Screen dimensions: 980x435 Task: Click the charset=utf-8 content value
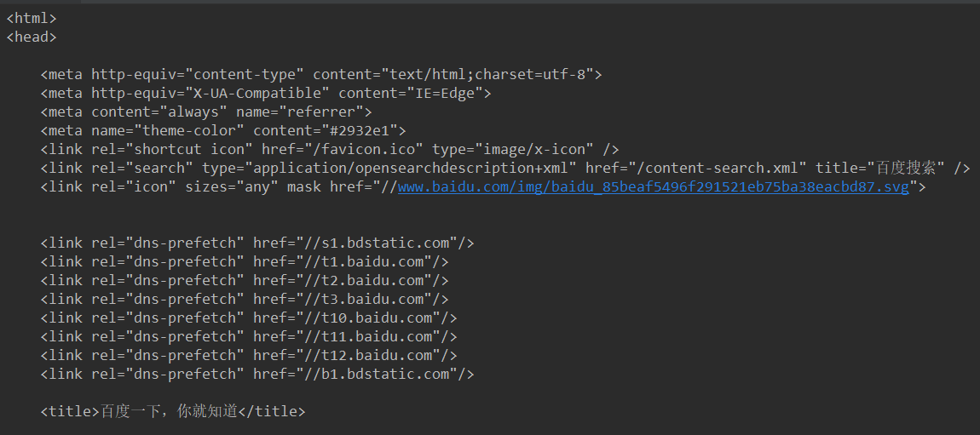coord(529,74)
